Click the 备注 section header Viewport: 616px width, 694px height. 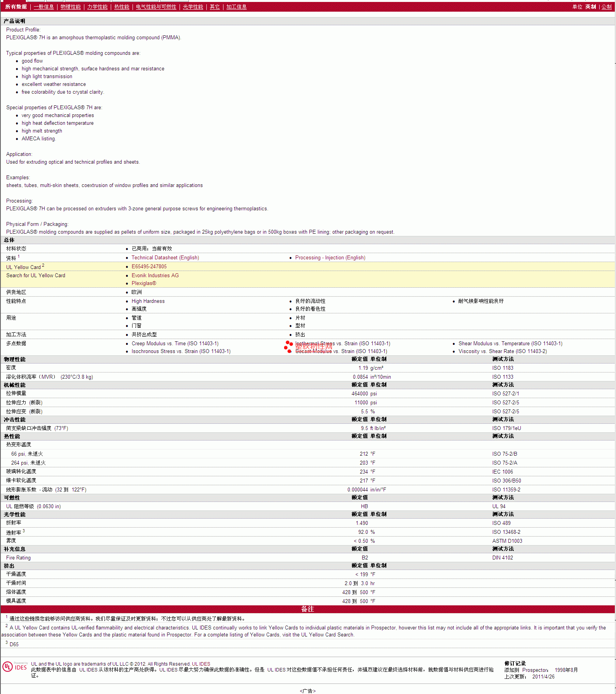[307, 609]
